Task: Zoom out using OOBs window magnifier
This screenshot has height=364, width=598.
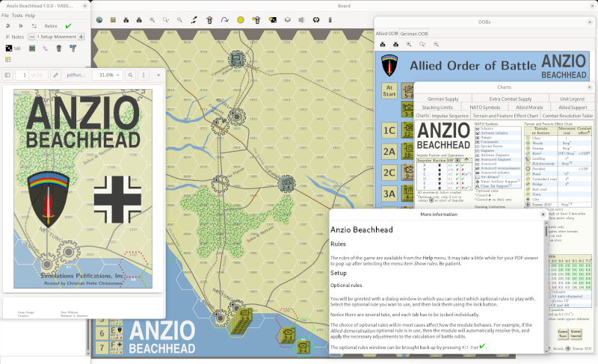Action: coord(437,44)
